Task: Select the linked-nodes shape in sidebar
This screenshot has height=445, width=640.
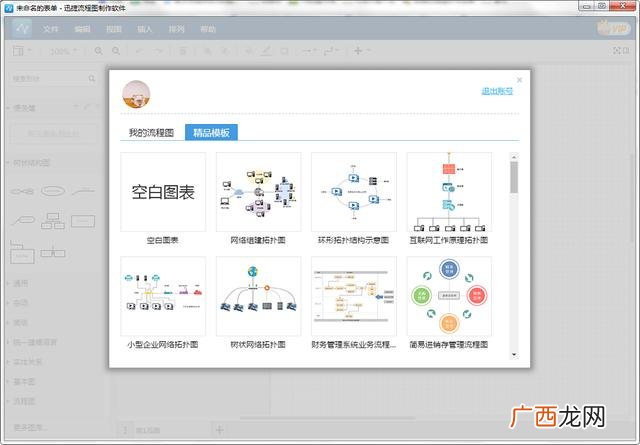Action: point(22,191)
